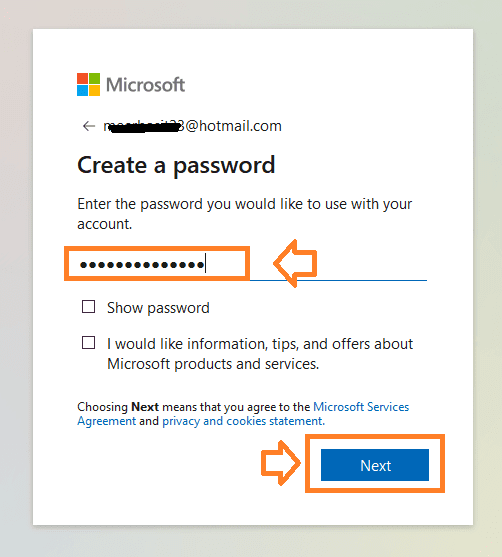Open the Microsoft Services Agreement link
Screen dimensions: 502x557
(x=243, y=414)
